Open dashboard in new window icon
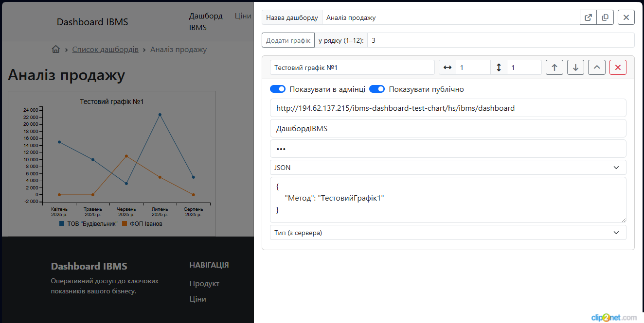 pos(588,17)
